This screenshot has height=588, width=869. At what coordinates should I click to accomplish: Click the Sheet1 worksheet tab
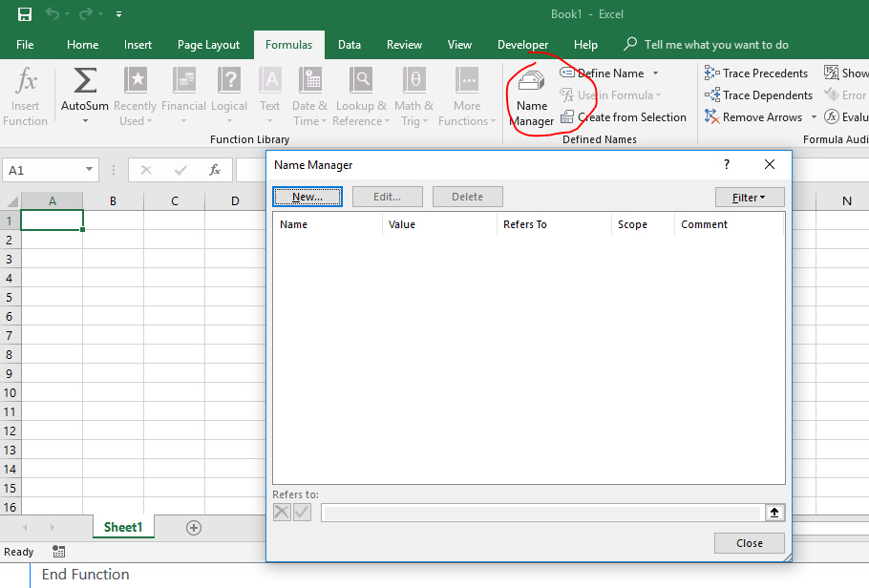[123, 527]
